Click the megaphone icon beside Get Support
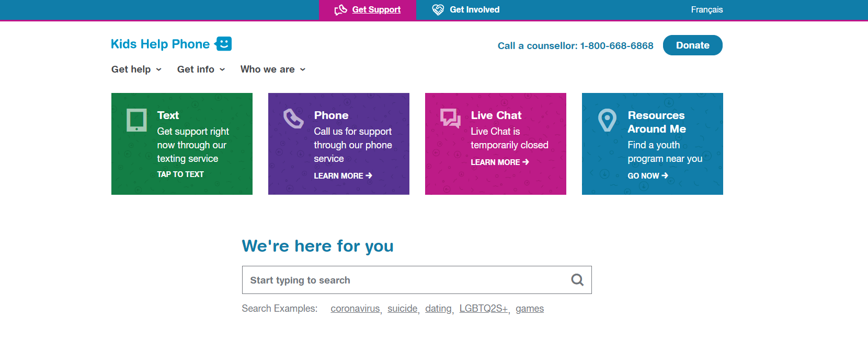 pos(341,10)
